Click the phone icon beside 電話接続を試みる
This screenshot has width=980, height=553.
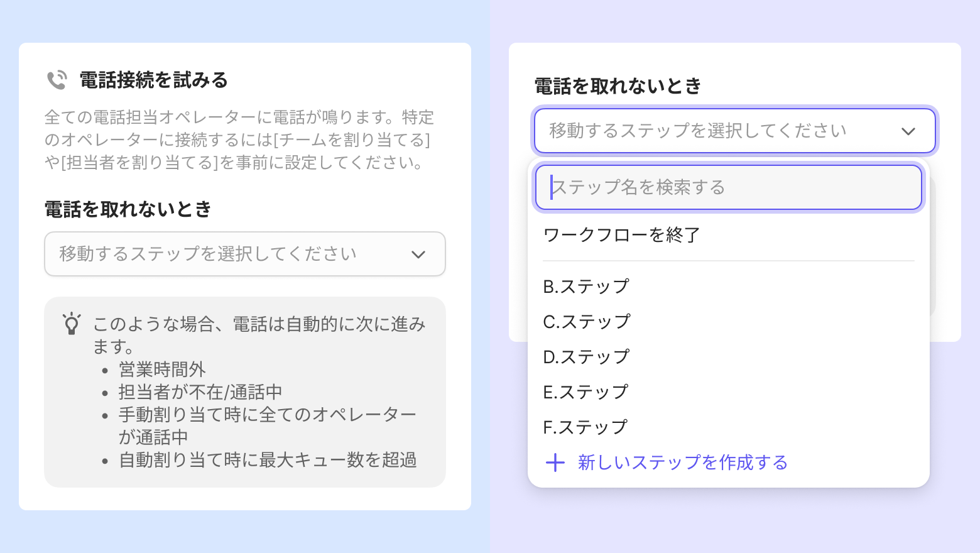coord(57,80)
